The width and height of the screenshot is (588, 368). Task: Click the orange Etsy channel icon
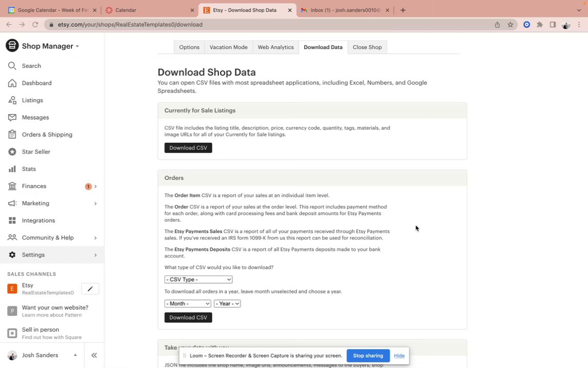pos(12,289)
